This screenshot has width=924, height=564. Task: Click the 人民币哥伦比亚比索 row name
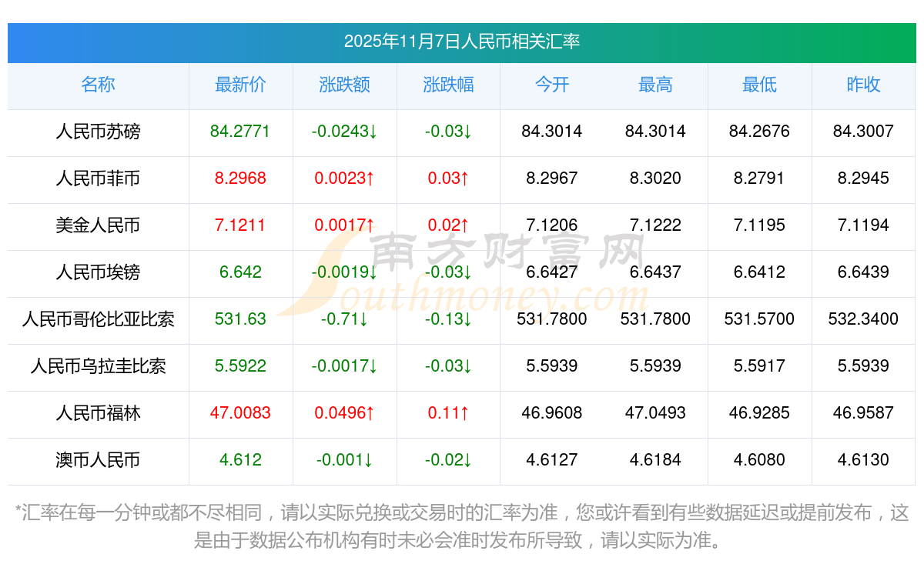click(x=98, y=319)
